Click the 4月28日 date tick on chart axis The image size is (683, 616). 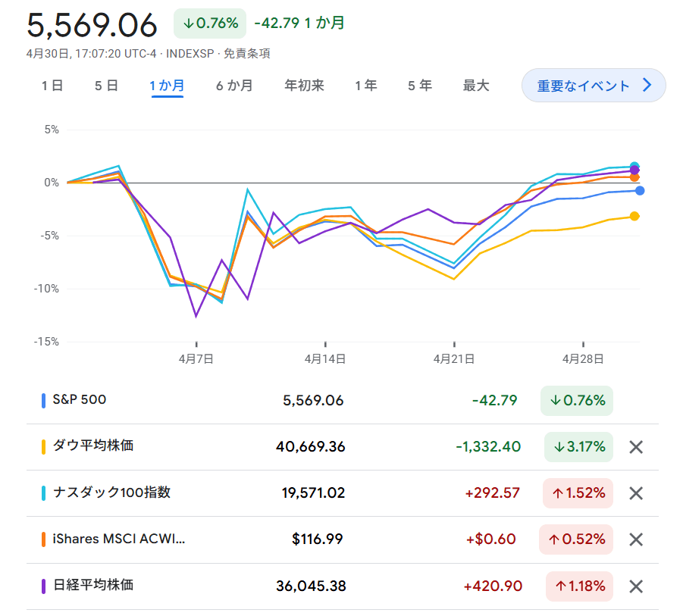point(583,358)
